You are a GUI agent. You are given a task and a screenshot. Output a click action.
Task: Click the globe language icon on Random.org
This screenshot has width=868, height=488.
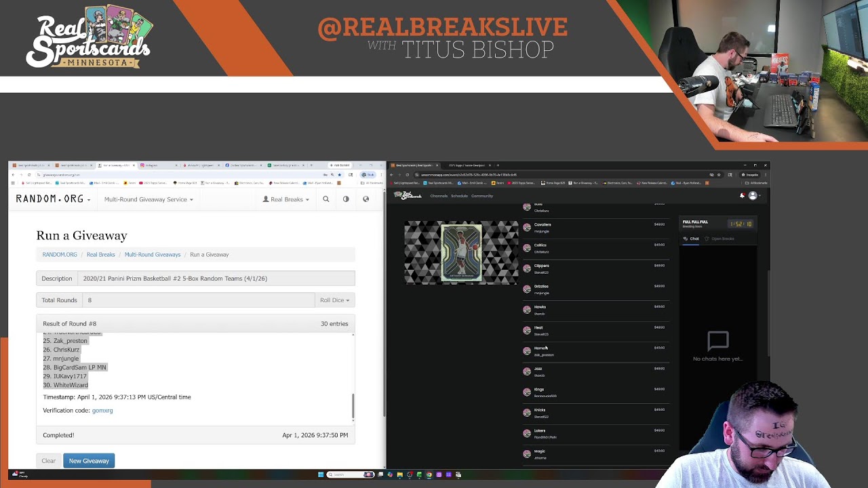366,199
